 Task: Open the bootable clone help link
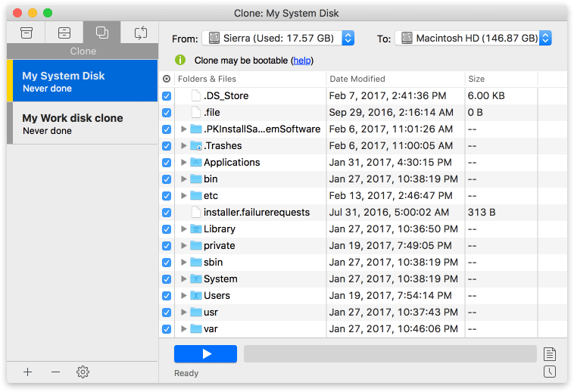(302, 61)
